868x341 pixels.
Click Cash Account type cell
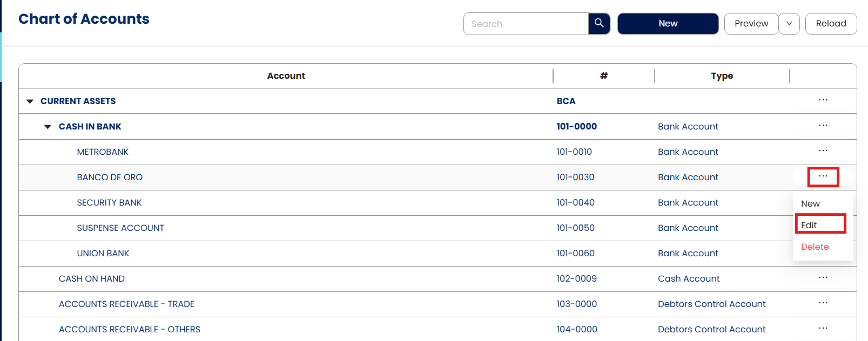pos(689,279)
